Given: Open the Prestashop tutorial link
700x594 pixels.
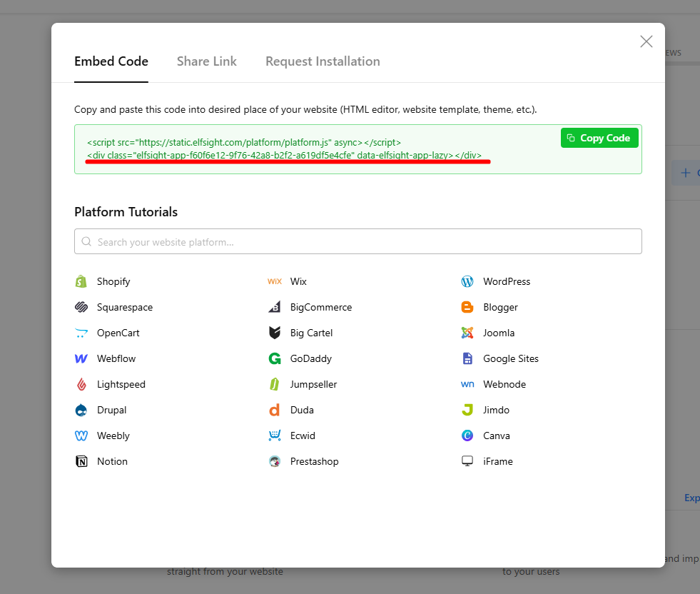Looking at the screenshot, I should point(314,461).
